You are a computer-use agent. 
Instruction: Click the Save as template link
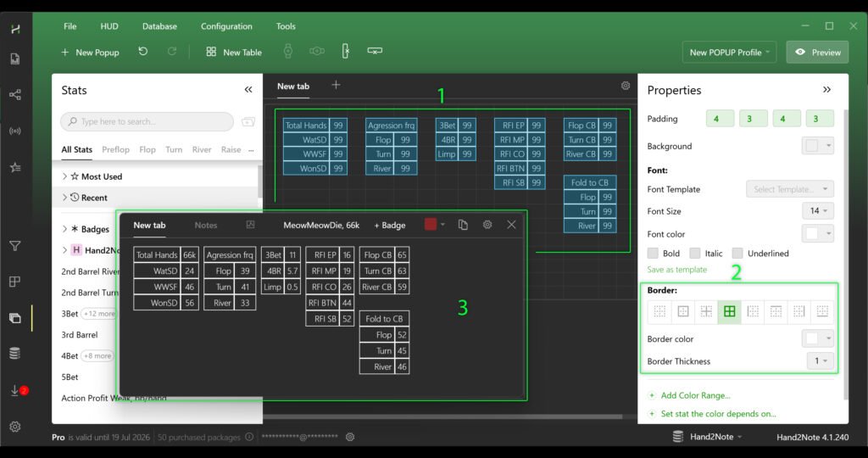click(x=676, y=270)
